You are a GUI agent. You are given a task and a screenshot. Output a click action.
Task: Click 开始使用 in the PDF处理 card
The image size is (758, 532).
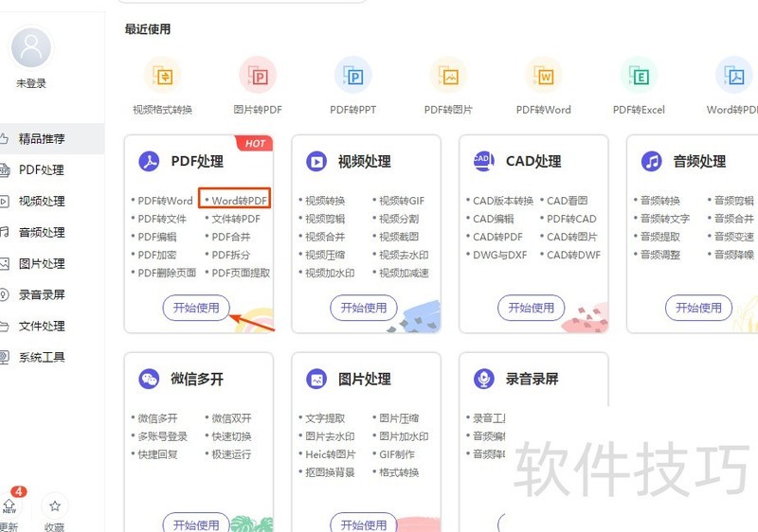196,308
